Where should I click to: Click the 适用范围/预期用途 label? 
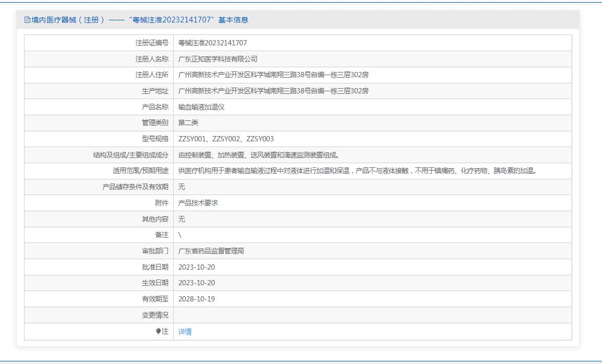[140, 171]
